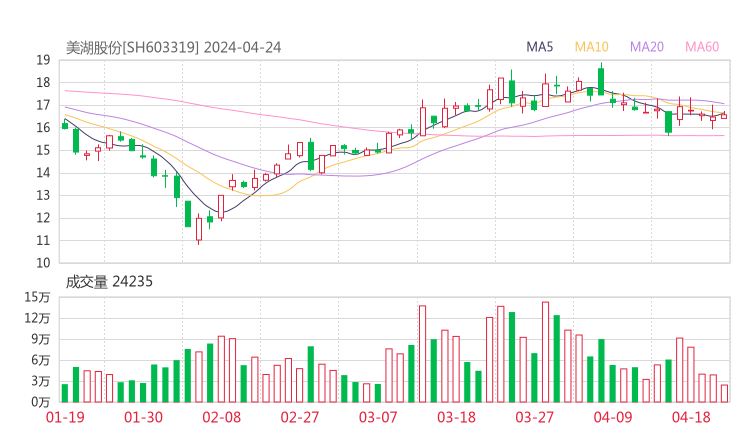The width and height of the screenshot is (740, 440).
Task: Click the price axis value 18
Action: click(43, 83)
